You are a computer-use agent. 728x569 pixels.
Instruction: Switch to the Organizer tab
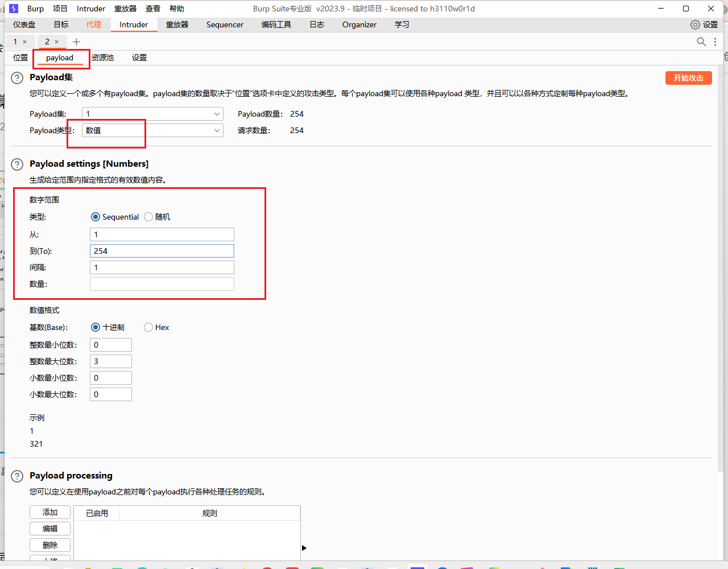(359, 24)
